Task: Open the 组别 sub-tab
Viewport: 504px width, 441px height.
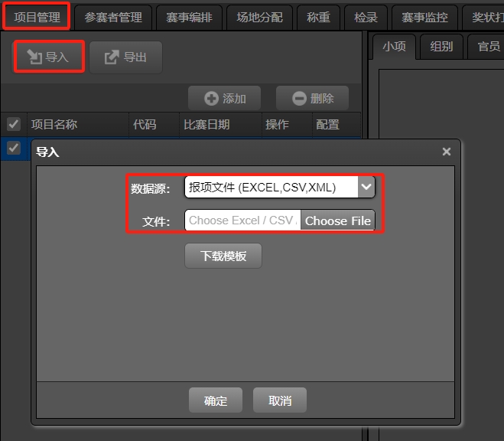Action: 441,47
